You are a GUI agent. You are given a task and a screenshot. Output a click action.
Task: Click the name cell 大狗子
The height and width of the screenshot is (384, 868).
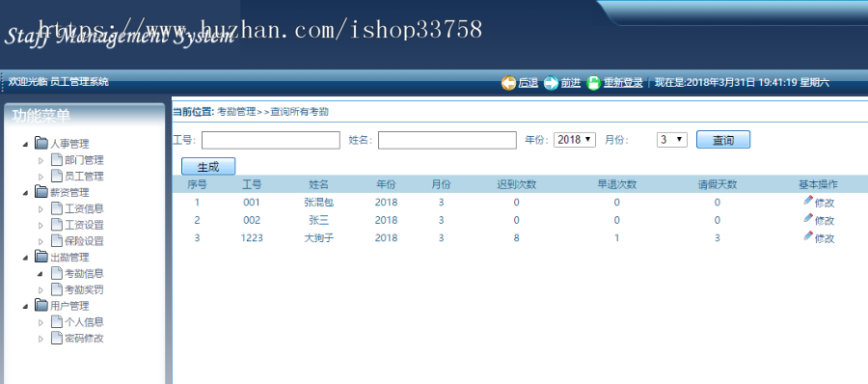[319, 238]
